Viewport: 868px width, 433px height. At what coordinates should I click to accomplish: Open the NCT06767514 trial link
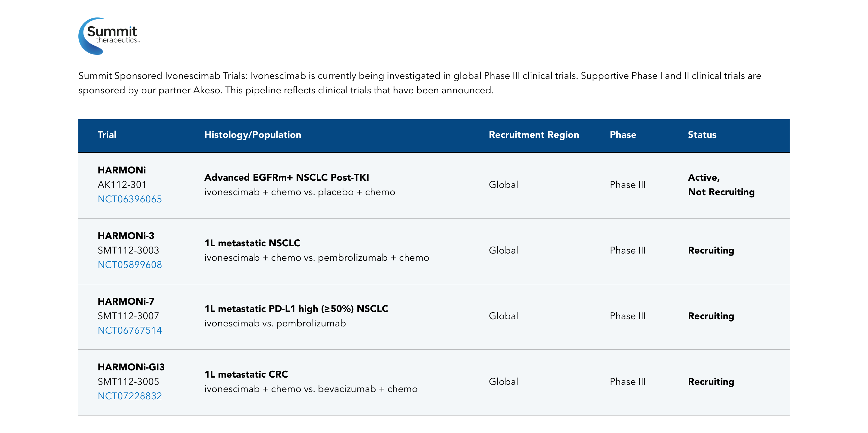[x=129, y=330]
